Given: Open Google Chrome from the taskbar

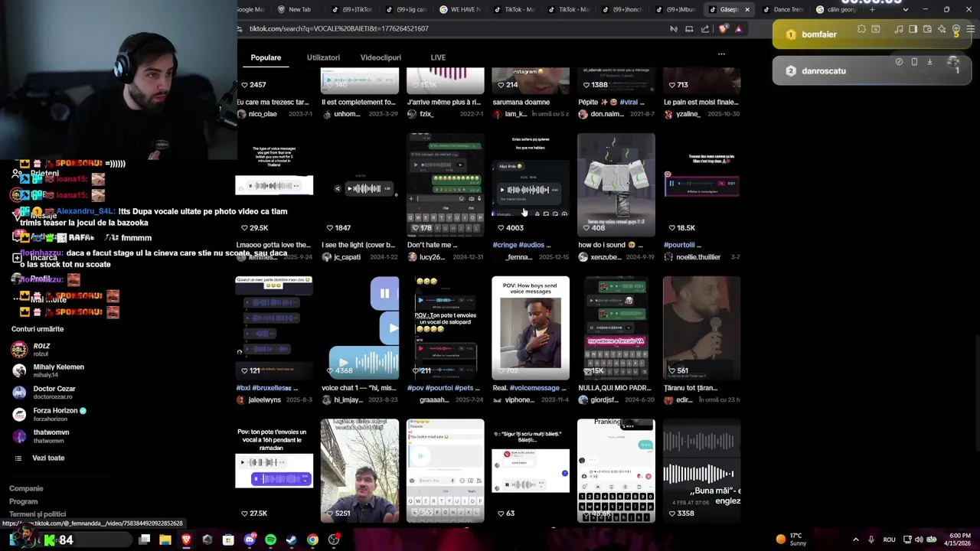Looking at the screenshot, I should click(x=312, y=540).
